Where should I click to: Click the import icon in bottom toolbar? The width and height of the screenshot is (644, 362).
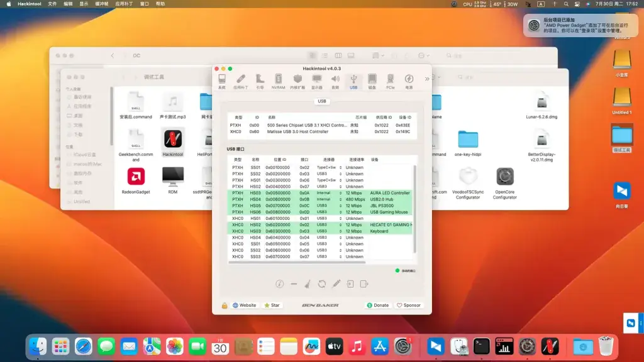350,284
